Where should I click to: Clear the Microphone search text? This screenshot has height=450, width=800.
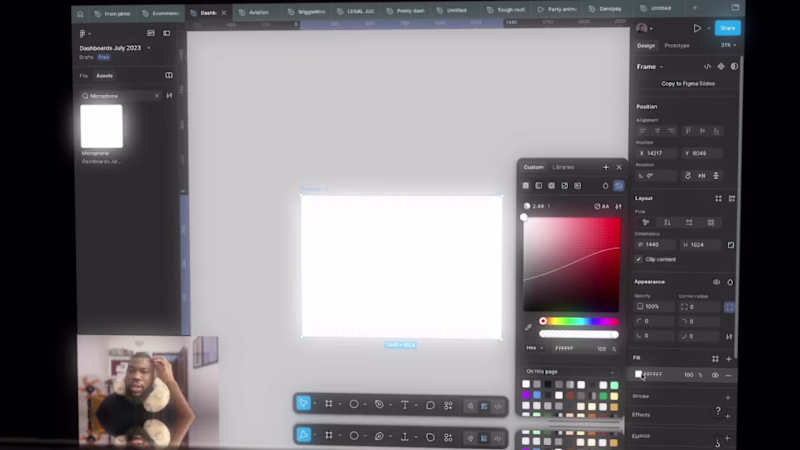pos(157,96)
